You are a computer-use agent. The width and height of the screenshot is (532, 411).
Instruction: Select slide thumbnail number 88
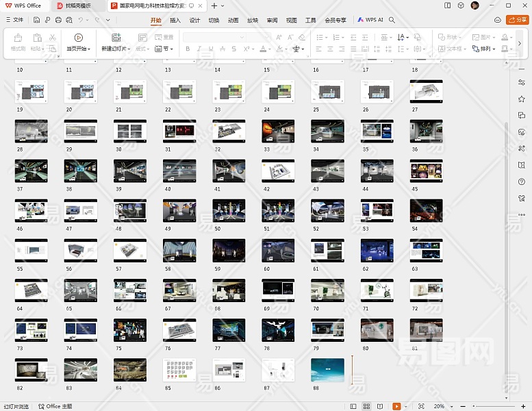coord(327,370)
